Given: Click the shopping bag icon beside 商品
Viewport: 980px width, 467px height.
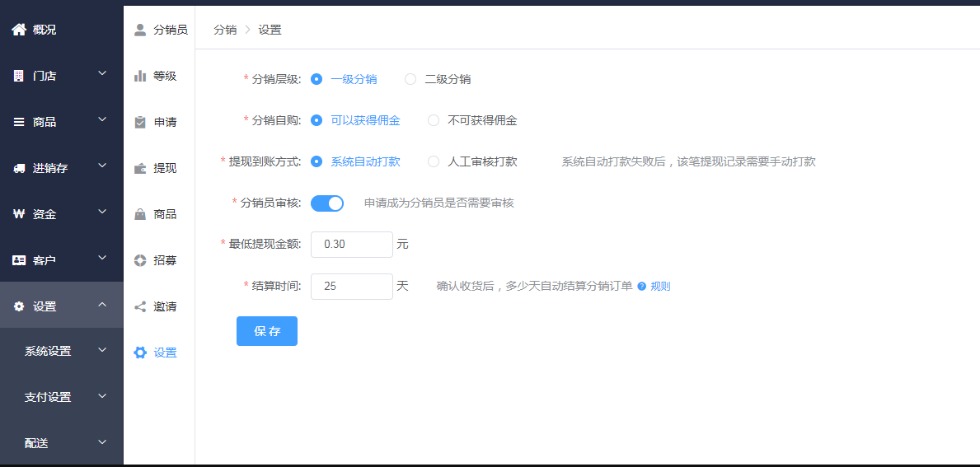Looking at the screenshot, I should point(140,214).
